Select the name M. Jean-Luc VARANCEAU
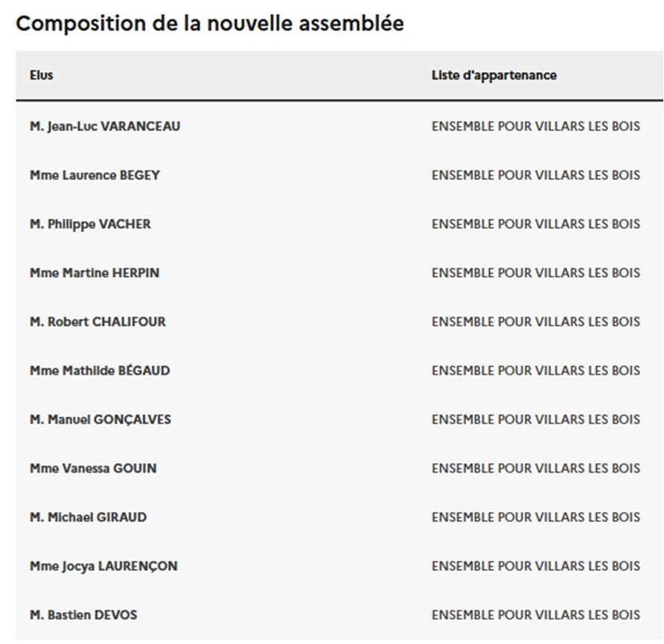664x644 pixels. [x=105, y=127]
